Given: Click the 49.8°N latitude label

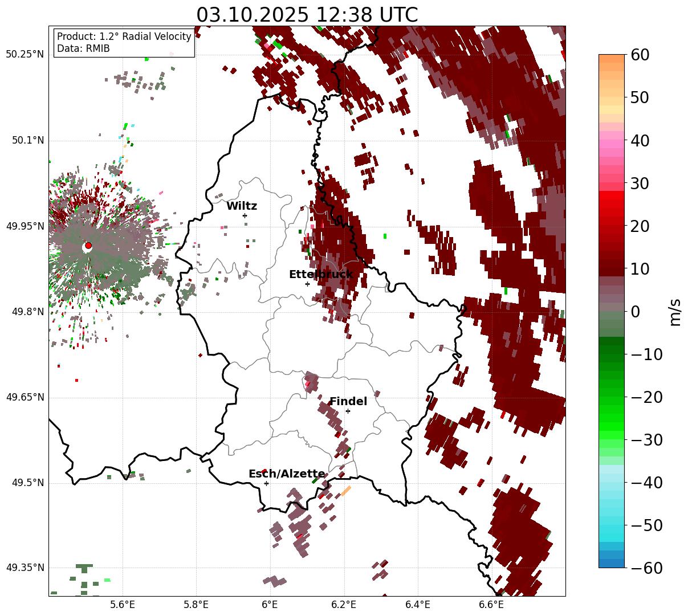Looking at the screenshot, I should click(28, 312).
